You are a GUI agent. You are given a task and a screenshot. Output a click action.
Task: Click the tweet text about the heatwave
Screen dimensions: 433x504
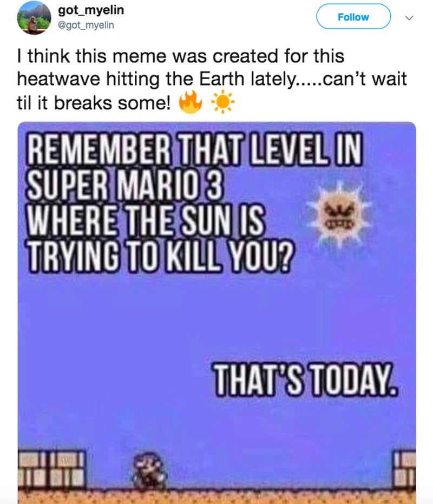click(212, 80)
